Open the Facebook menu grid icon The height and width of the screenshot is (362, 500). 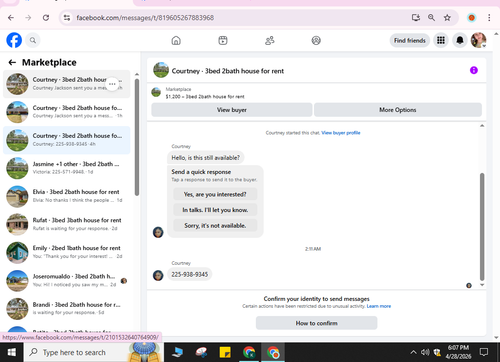tap(441, 40)
